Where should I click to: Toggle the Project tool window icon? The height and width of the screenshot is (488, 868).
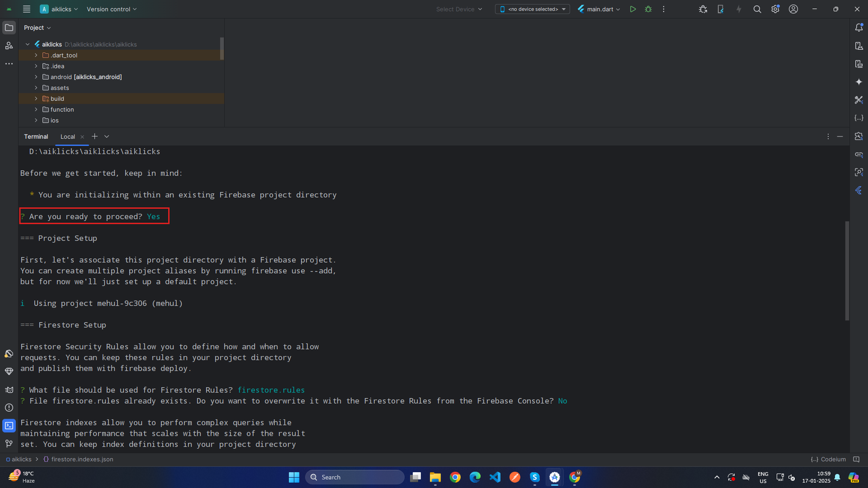click(x=9, y=28)
